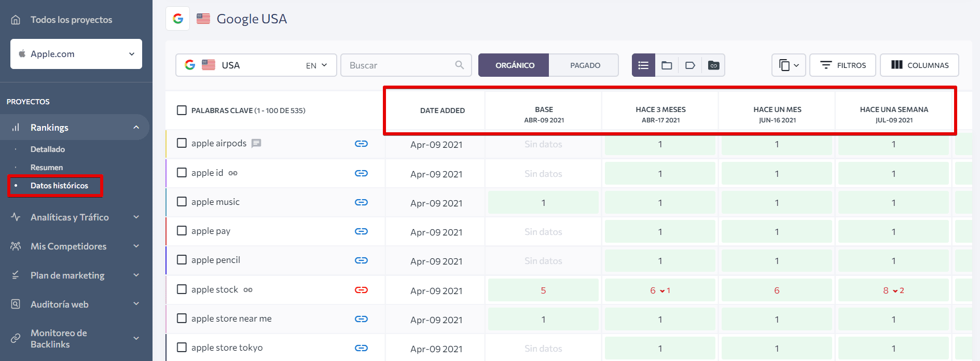This screenshot has height=361, width=980.
Task: Open Detallado under Rankings
Action: tap(48, 149)
